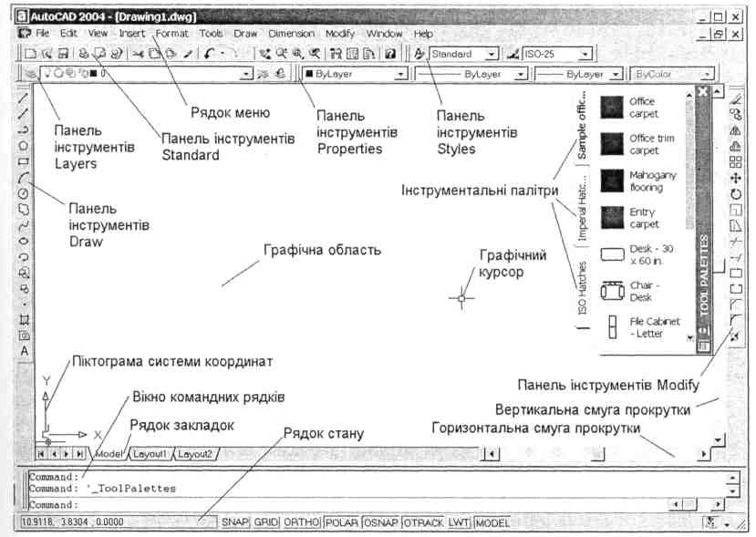Image resolution: width=756 pixels, height=537 pixels.
Task: Open the Modify menu
Action: tap(340, 33)
